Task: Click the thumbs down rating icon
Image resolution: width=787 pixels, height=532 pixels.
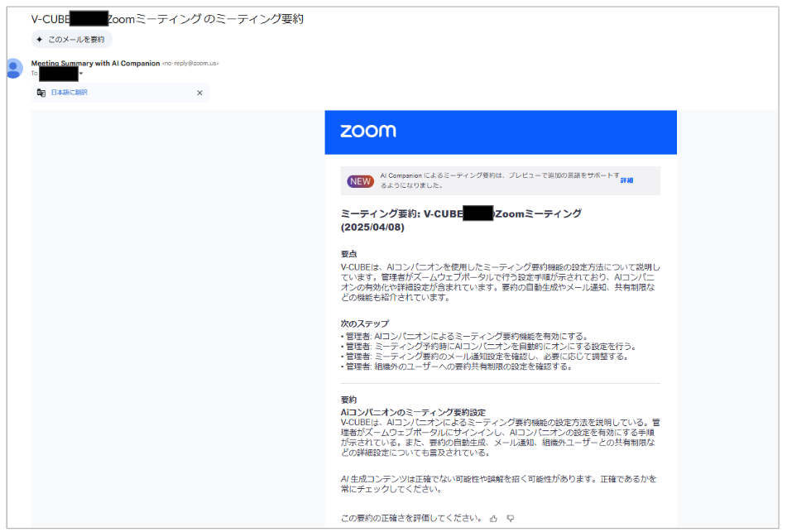Action: [510, 518]
